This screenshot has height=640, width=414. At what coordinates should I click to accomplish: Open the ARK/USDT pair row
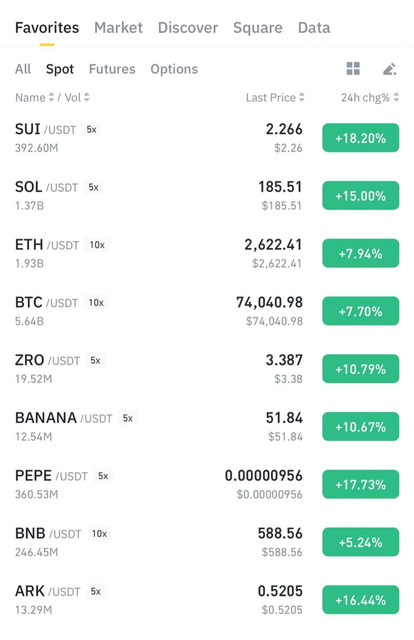point(207,600)
